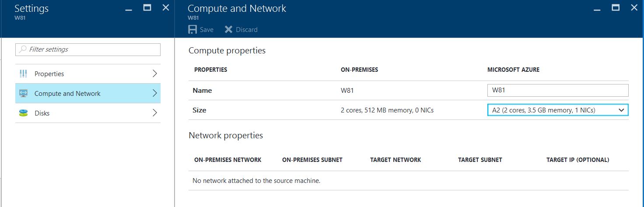Click the Compute and Network monitor icon
The width and height of the screenshot is (644, 207).
pyautogui.click(x=24, y=93)
